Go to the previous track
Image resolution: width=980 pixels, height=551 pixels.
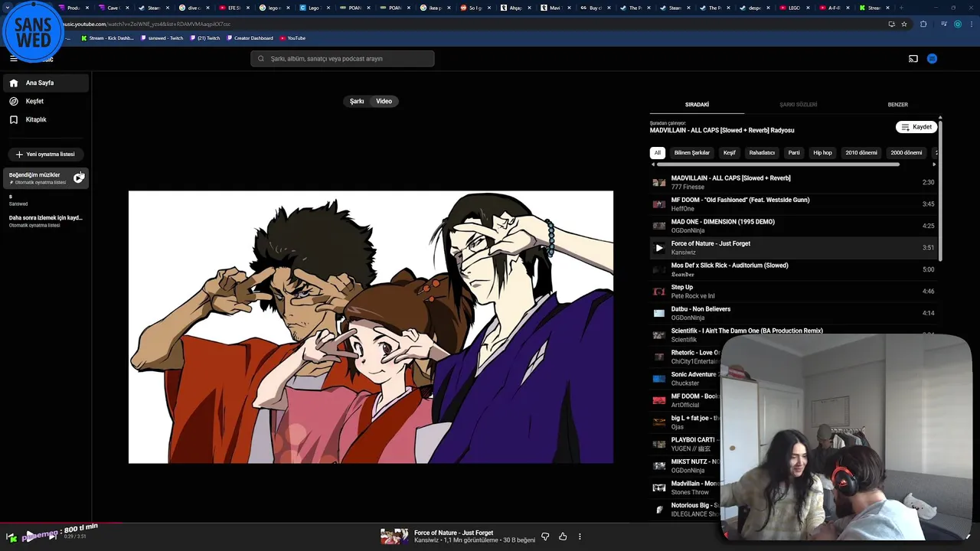pos(11,537)
